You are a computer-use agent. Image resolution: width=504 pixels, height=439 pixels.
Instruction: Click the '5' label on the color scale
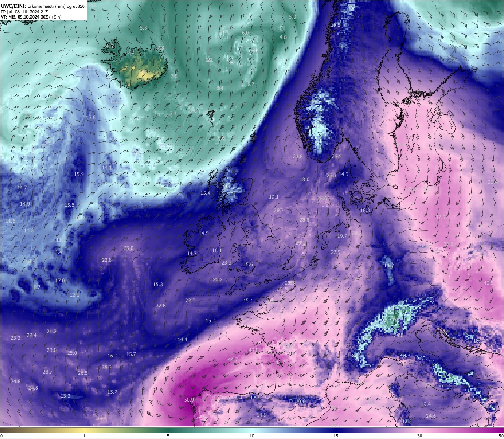(168, 436)
